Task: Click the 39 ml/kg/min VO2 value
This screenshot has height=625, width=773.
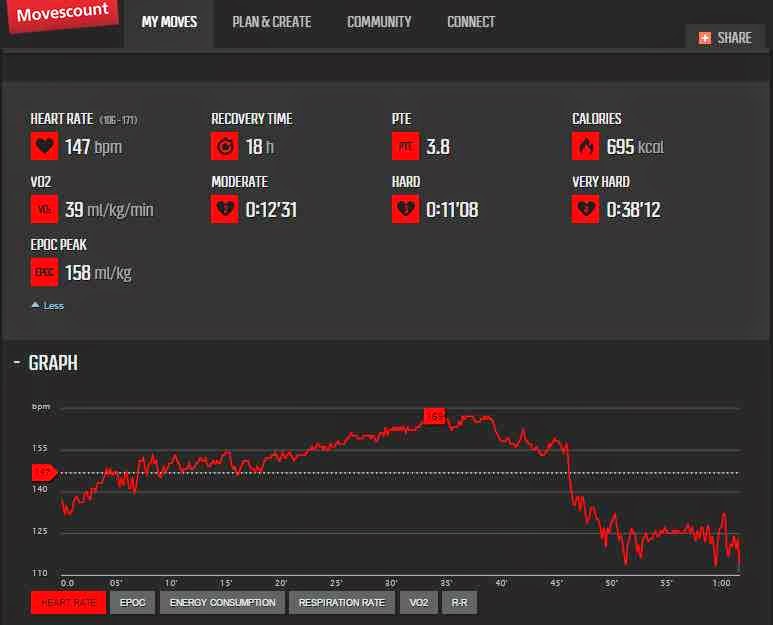Action: [109, 209]
